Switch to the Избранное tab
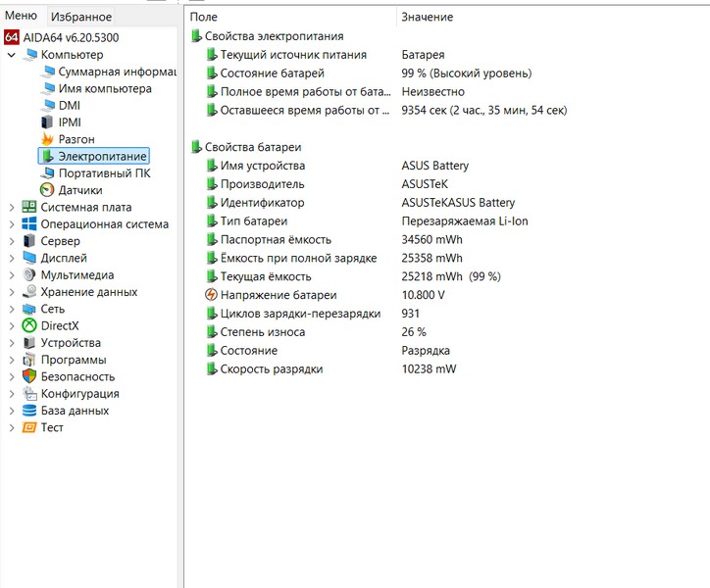 (x=81, y=17)
